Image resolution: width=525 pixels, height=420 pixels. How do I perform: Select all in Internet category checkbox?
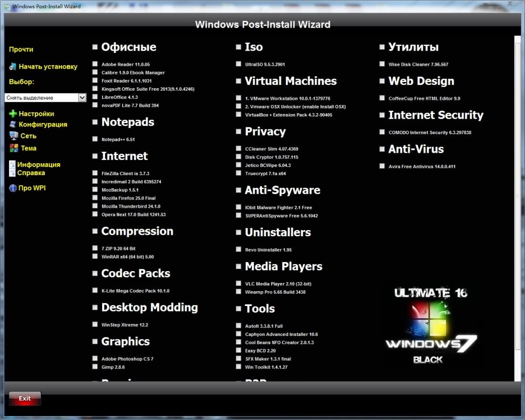[x=95, y=156]
